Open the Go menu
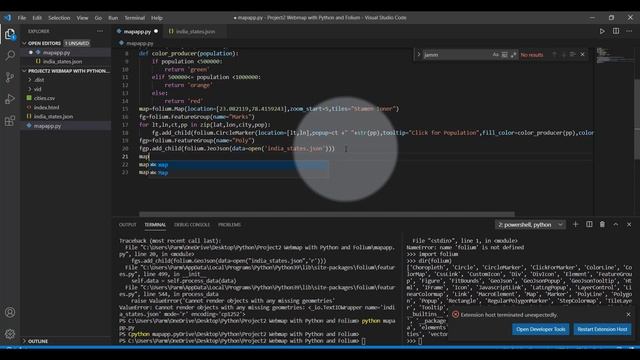Image resolution: width=640 pixels, height=360 pixels. (x=98, y=18)
